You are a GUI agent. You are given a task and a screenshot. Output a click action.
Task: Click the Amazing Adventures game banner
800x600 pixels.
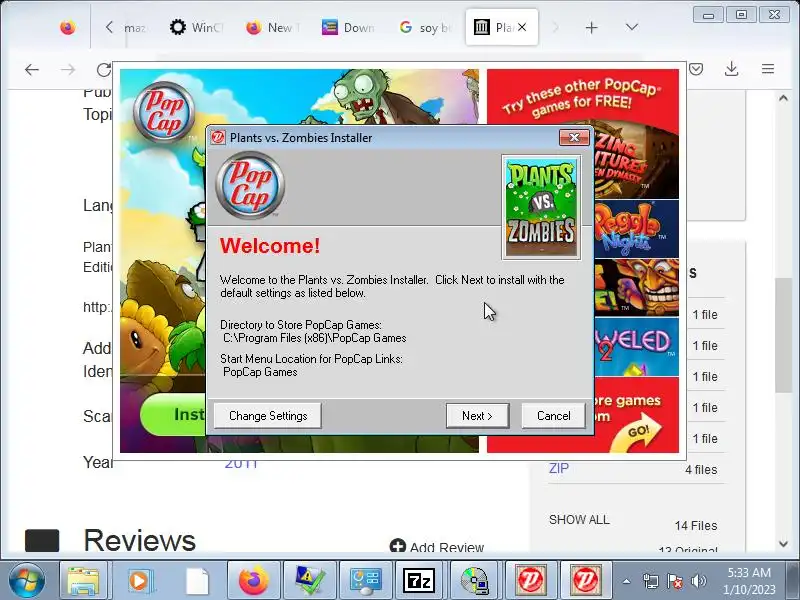coord(636,161)
